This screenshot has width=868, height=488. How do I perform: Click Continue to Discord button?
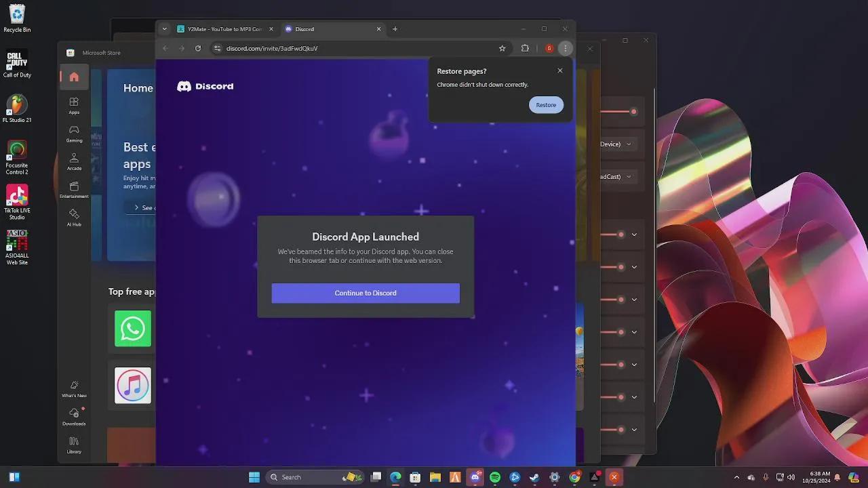point(366,293)
